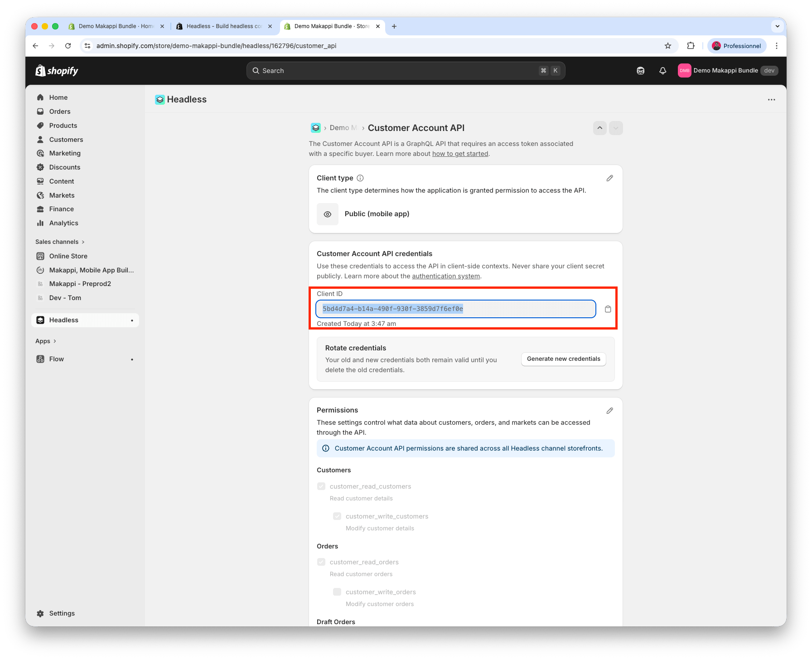Click the Client ID text field
The image size is (812, 660).
pos(455,309)
